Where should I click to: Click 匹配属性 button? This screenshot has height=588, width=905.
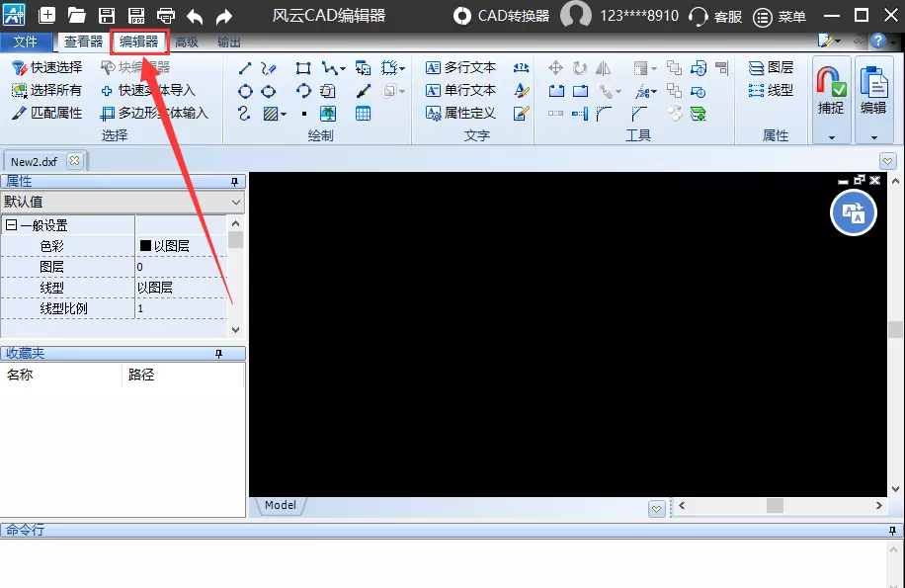click(x=47, y=113)
